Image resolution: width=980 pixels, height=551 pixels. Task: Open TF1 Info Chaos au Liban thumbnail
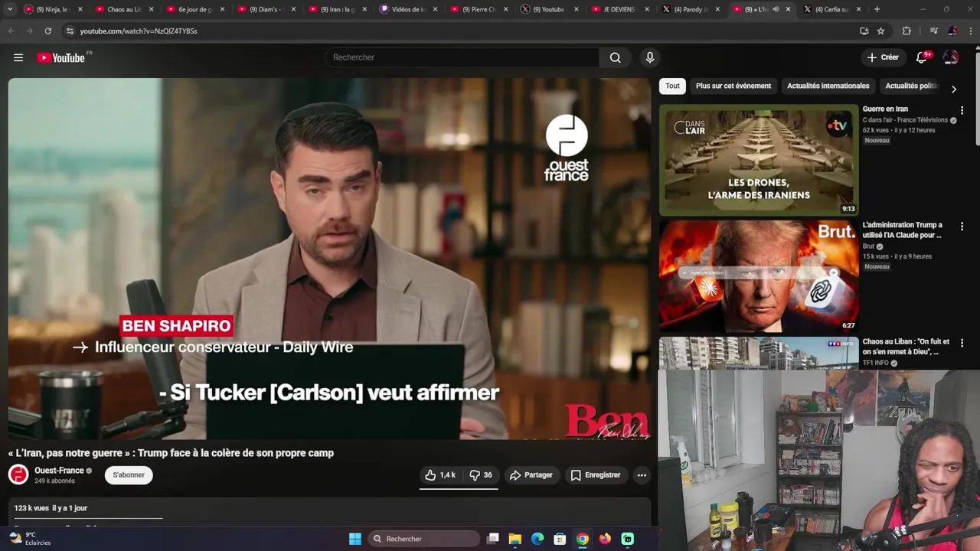(x=759, y=353)
